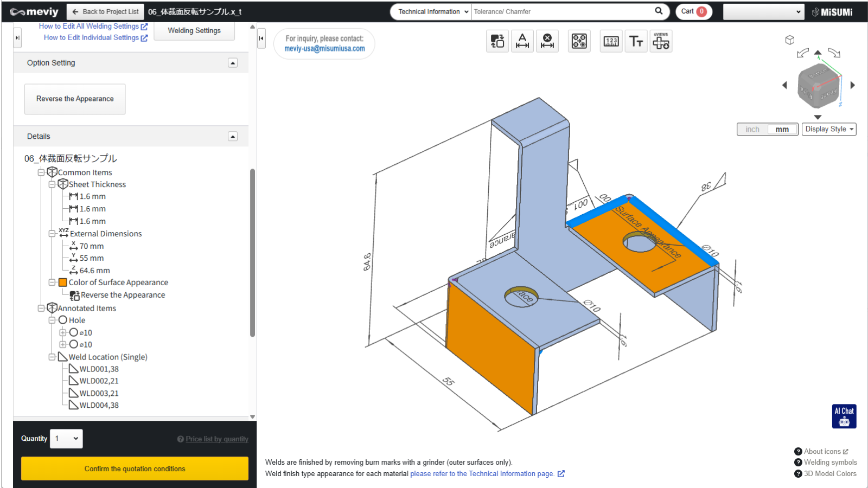868x488 pixels.
Task: Select mm as the unit
Action: point(782,130)
